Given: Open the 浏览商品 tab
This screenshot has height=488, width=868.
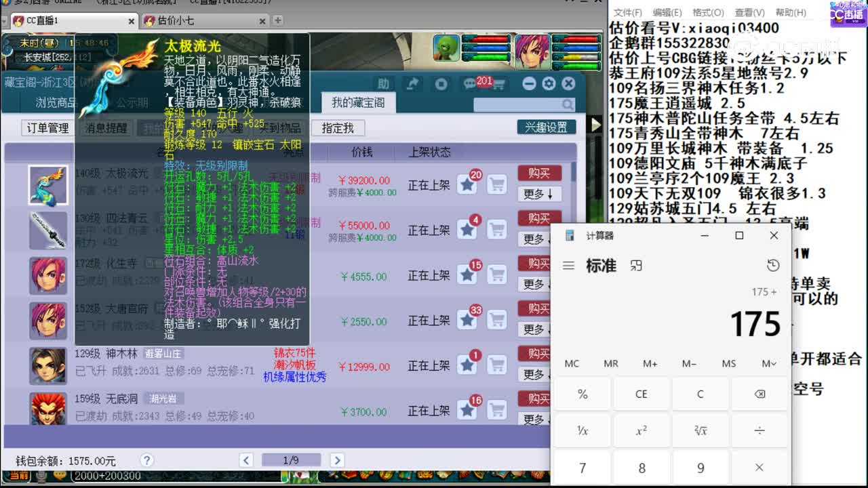Looking at the screenshot, I should tap(56, 103).
